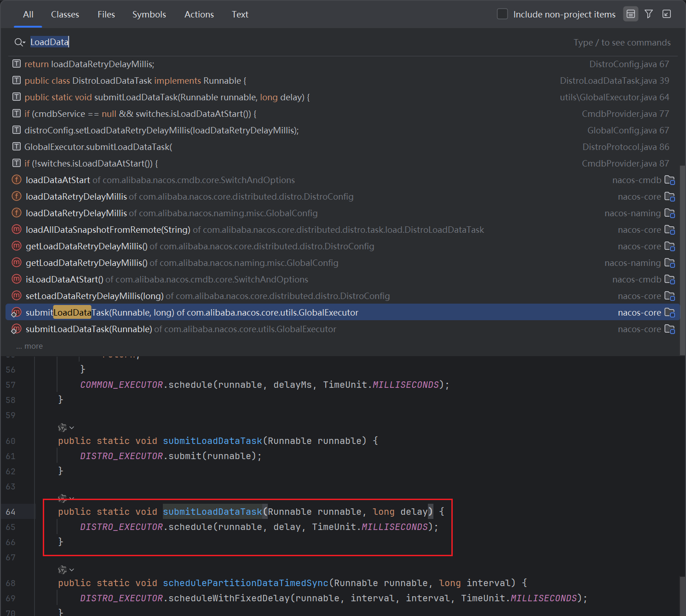This screenshot has height=616, width=686.
Task: Click the field icon beside loadDataAtStart
Action: 17,180
